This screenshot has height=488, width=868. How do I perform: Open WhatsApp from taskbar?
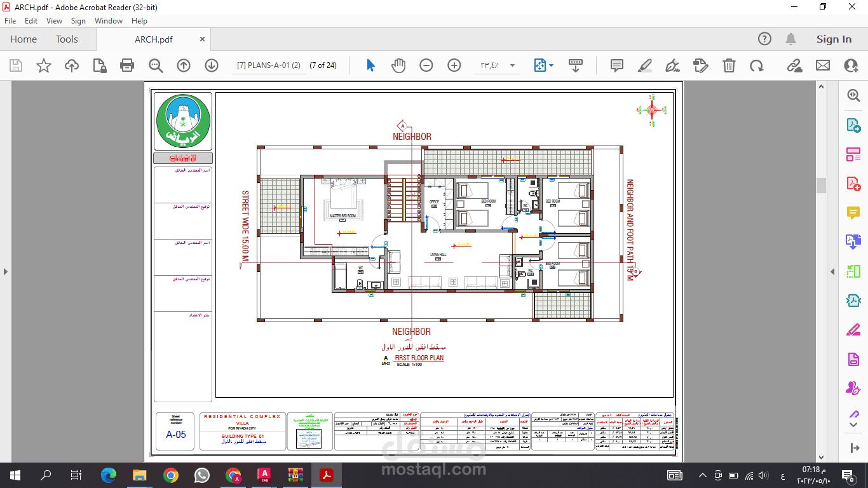point(201,475)
